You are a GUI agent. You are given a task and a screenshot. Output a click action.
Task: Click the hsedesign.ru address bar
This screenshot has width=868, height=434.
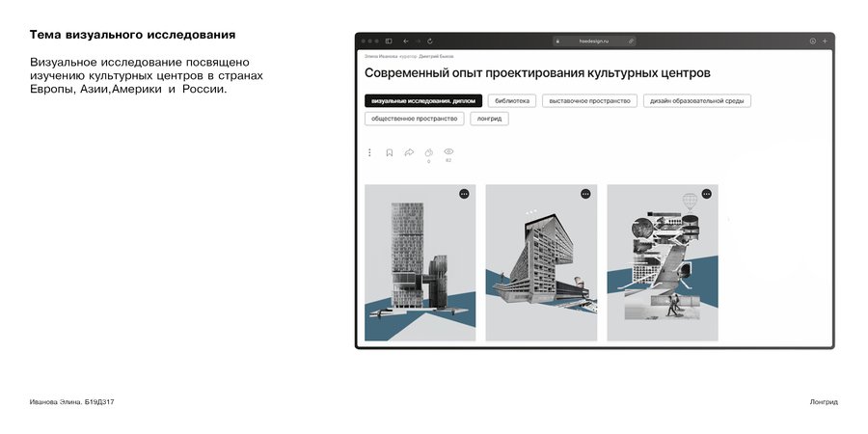(594, 41)
